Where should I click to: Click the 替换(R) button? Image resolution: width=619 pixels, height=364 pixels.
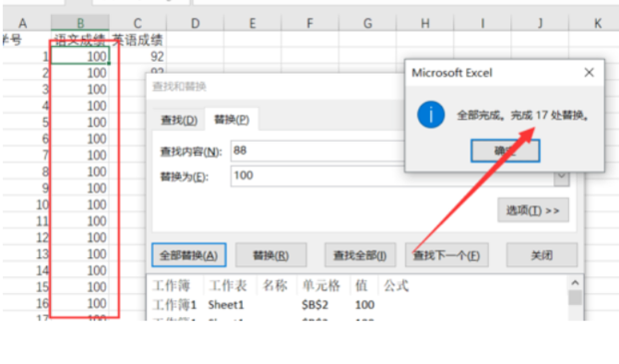pyautogui.click(x=271, y=255)
